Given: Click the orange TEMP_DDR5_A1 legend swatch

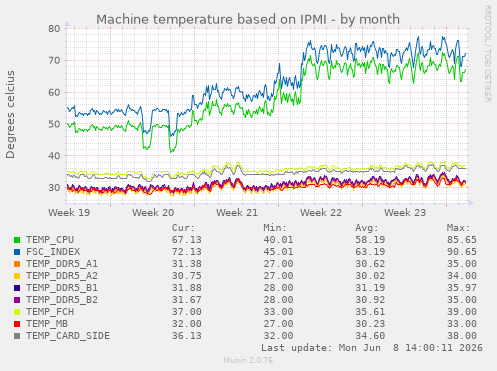Looking at the screenshot, I should (17, 264).
